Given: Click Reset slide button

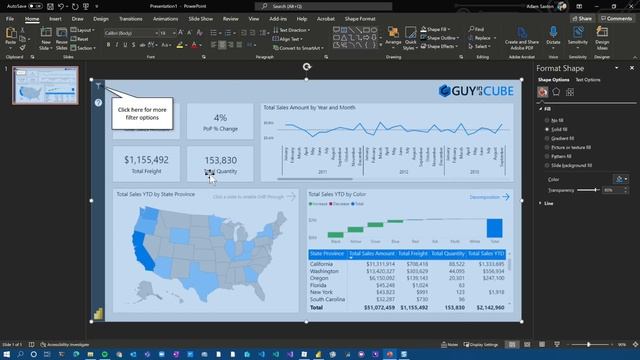Looking at the screenshot, I should coord(80,39).
